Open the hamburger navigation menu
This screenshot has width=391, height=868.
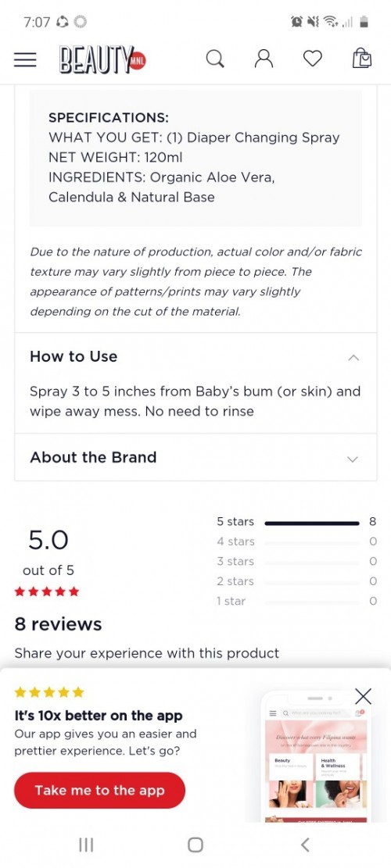[25, 59]
